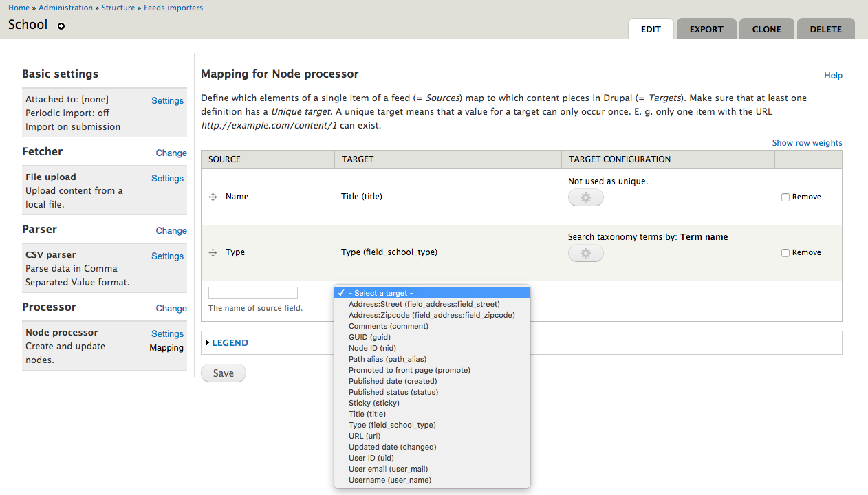Check Remove for the Type mapping
Image resolution: width=868 pixels, height=495 pixels.
click(x=785, y=253)
